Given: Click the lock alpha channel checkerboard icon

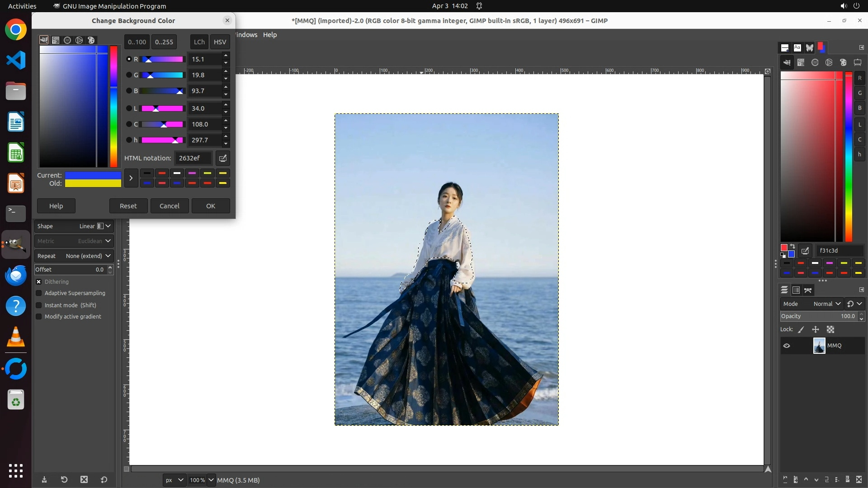Looking at the screenshot, I should point(830,329).
